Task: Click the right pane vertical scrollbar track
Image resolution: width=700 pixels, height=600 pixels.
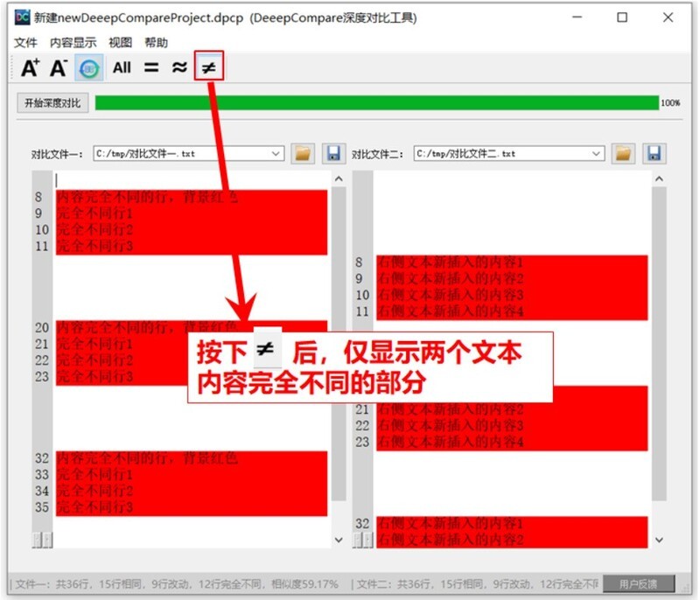Action: tap(660, 344)
